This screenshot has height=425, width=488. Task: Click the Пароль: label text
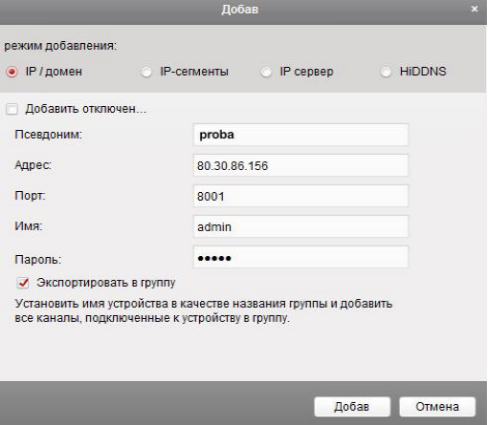(38, 259)
